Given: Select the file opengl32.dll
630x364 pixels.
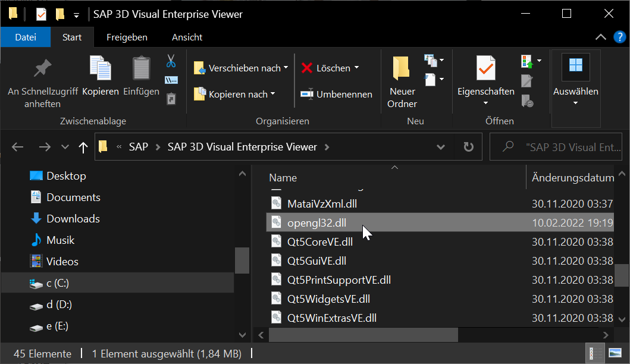Looking at the screenshot, I should tap(440, 222).
